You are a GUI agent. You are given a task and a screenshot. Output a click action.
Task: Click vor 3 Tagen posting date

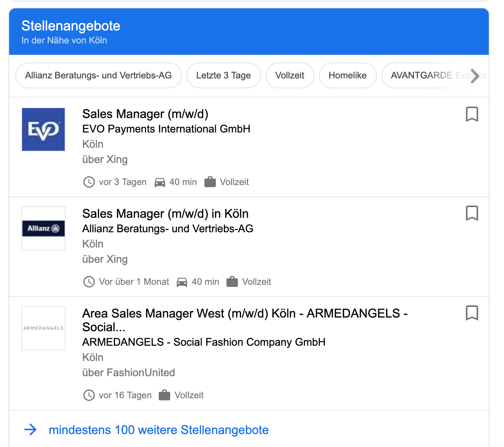[123, 182]
